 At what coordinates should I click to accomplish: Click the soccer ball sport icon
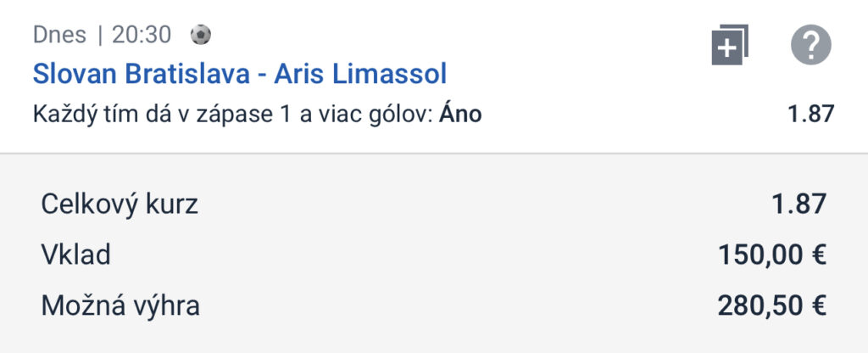point(200,35)
